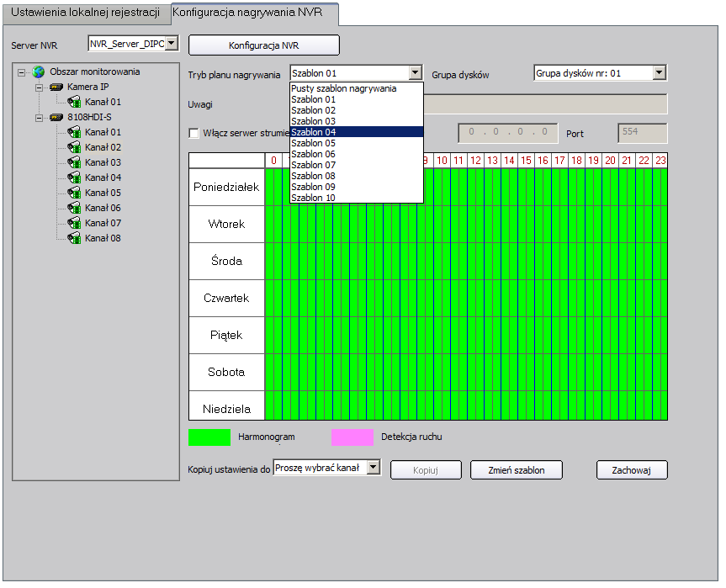Click the Wtorek row header
This screenshot has height=588, width=726.
click(x=226, y=224)
